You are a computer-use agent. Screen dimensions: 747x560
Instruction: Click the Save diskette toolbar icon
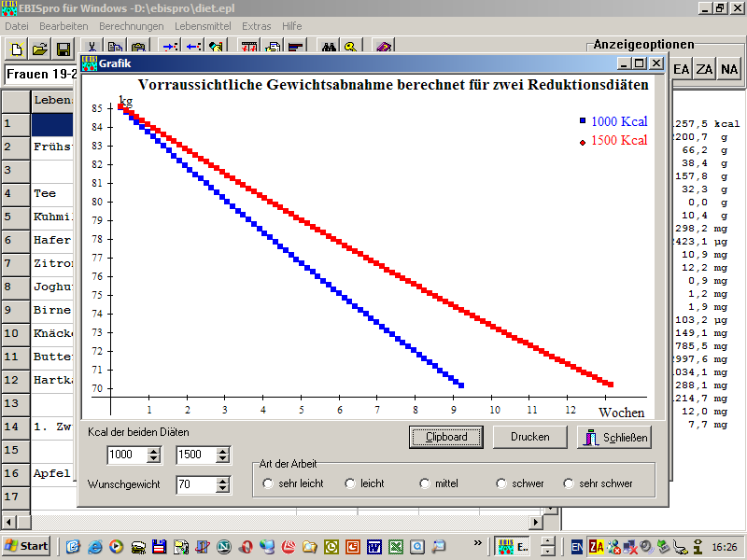click(63, 48)
